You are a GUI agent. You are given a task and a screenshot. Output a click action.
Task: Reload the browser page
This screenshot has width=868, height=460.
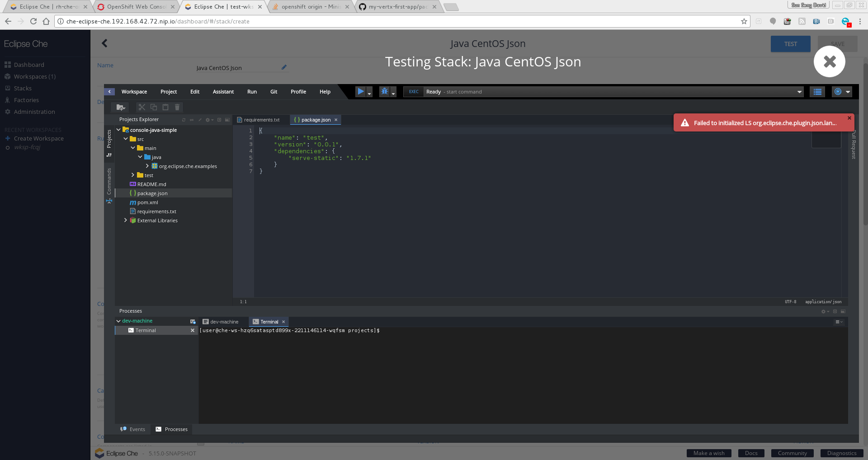33,21
